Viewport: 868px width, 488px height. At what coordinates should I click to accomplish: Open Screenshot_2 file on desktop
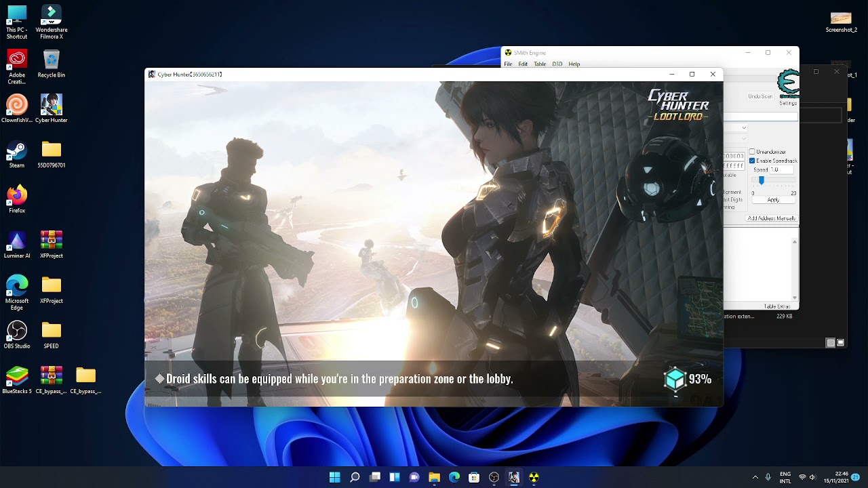tap(841, 22)
